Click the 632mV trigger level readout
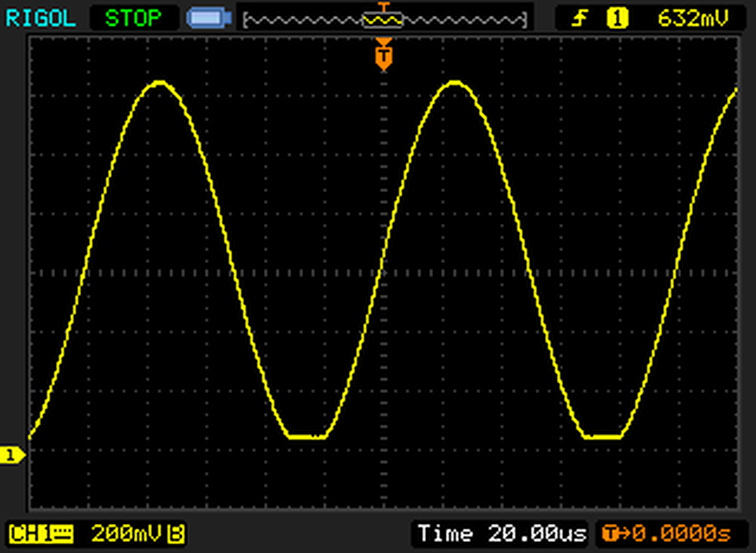This screenshot has width=756, height=553. 693,18
